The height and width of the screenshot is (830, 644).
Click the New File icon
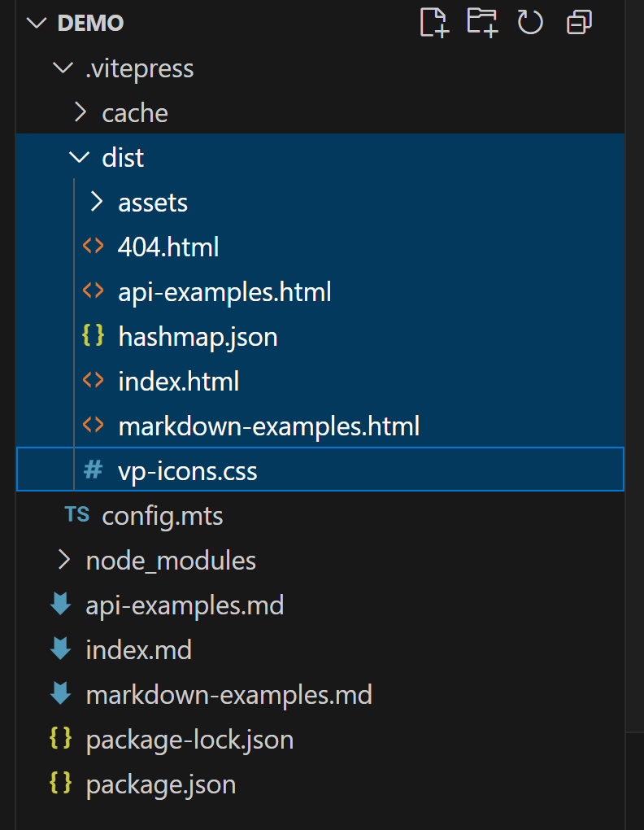434,22
